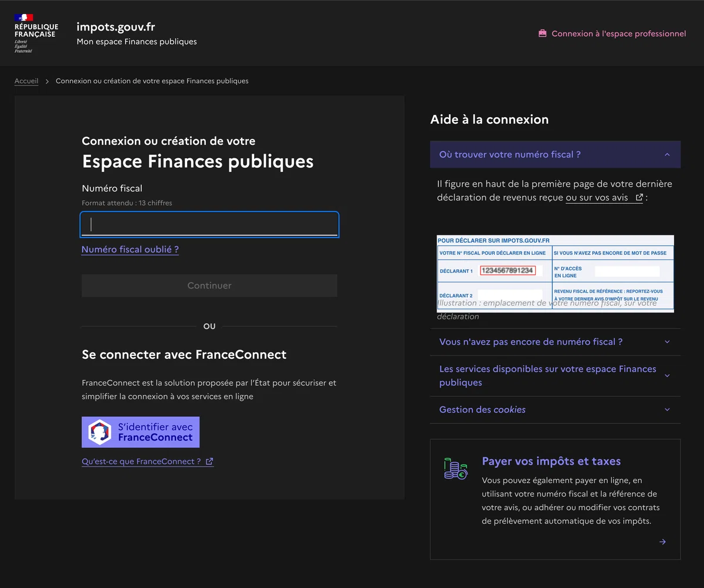This screenshot has height=588, width=704.
Task: Expand "Les services disponibles" accordion
Action: [x=555, y=376]
